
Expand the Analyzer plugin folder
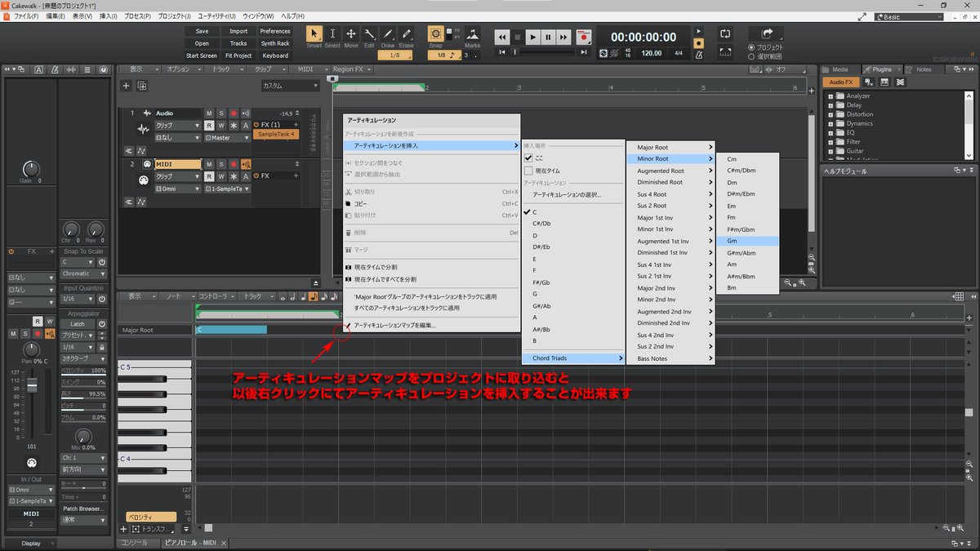[831, 96]
